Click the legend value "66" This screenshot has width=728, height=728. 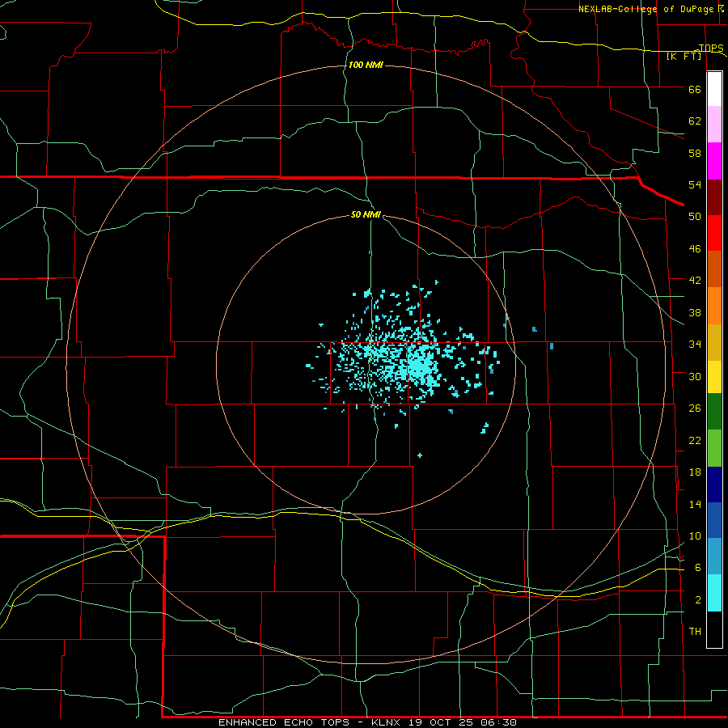click(x=695, y=89)
